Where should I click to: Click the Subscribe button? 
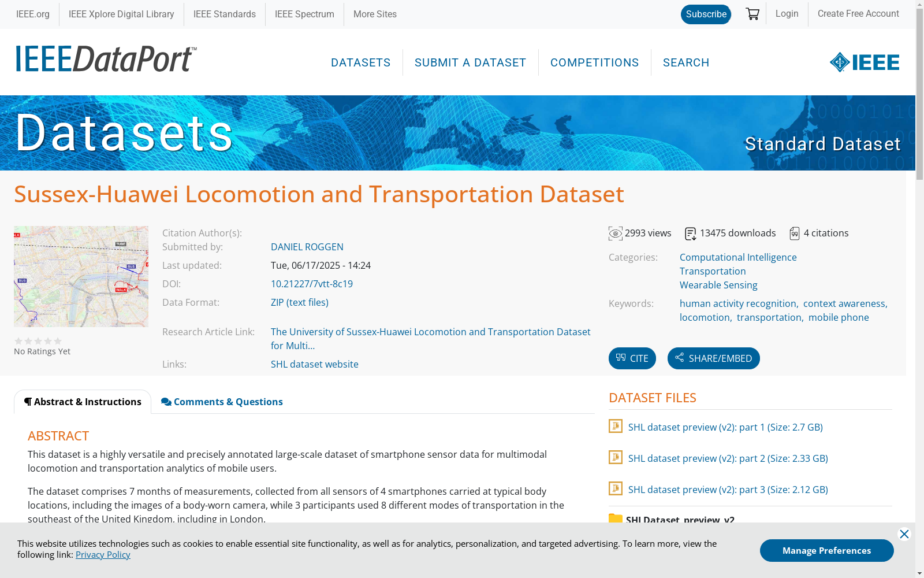(706, 14)
